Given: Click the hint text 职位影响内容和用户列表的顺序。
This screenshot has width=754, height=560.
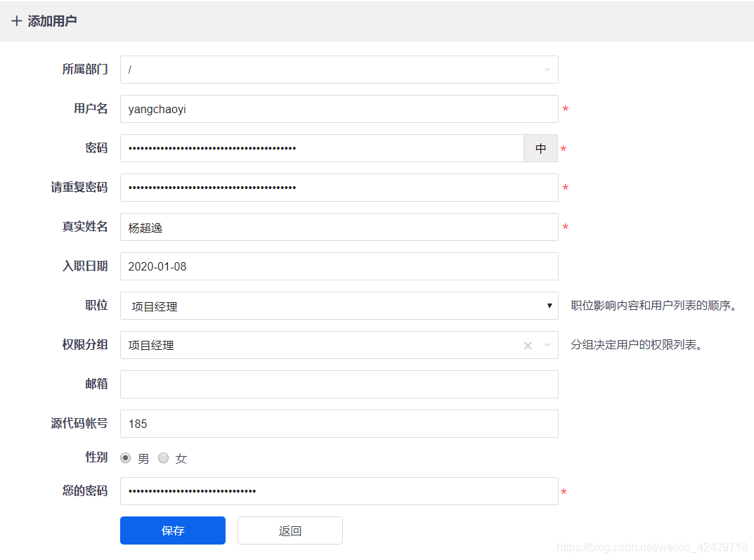Looking at the screenshot, I should (654, 306).
